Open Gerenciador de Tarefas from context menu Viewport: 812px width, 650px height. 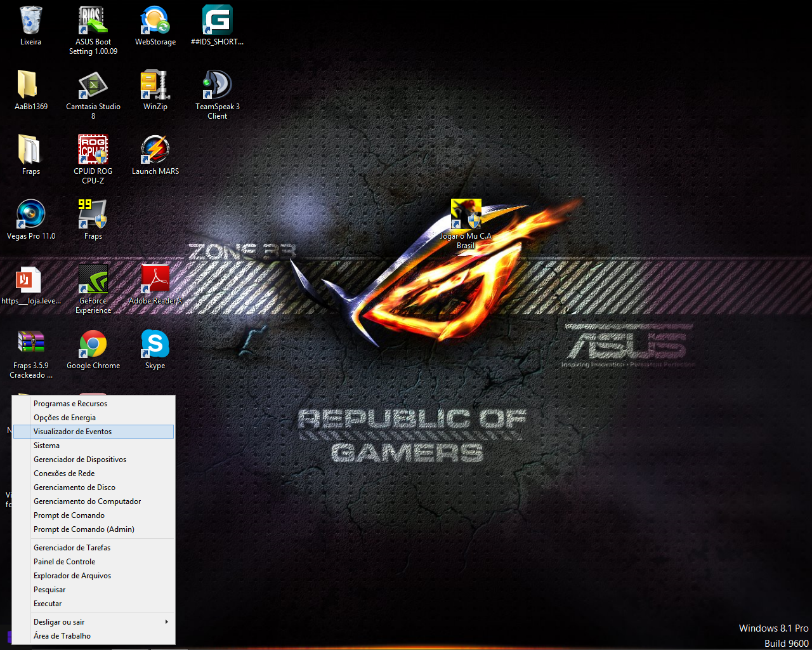click(x=72, y=548)
